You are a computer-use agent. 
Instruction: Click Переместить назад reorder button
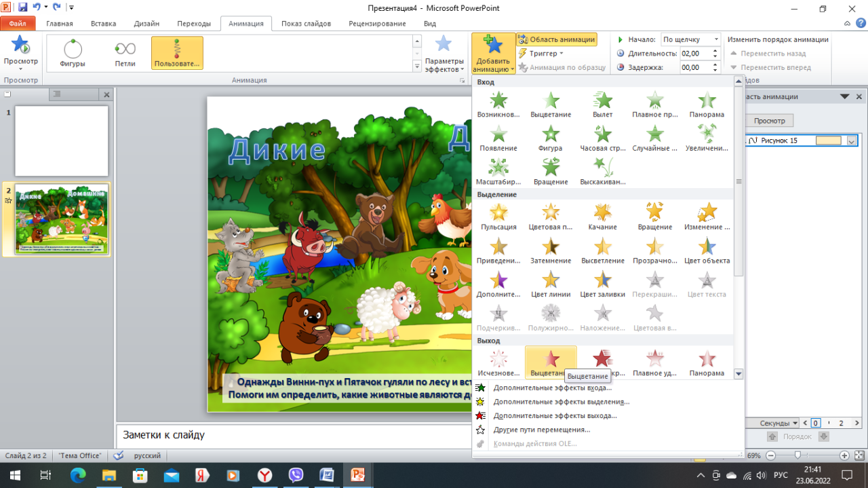[x=768, y=53]
